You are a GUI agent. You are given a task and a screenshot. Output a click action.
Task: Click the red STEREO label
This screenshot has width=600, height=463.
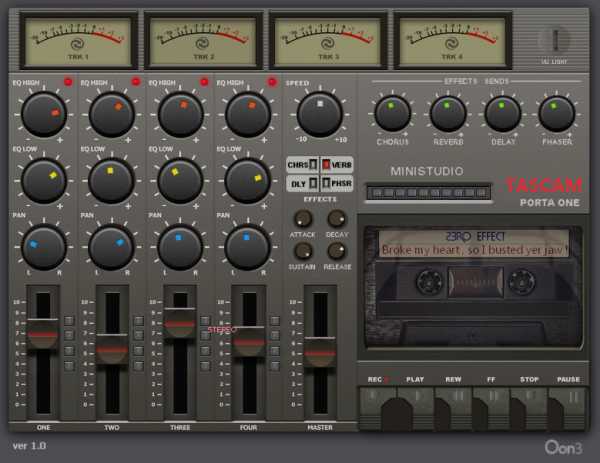coord(222,330)
